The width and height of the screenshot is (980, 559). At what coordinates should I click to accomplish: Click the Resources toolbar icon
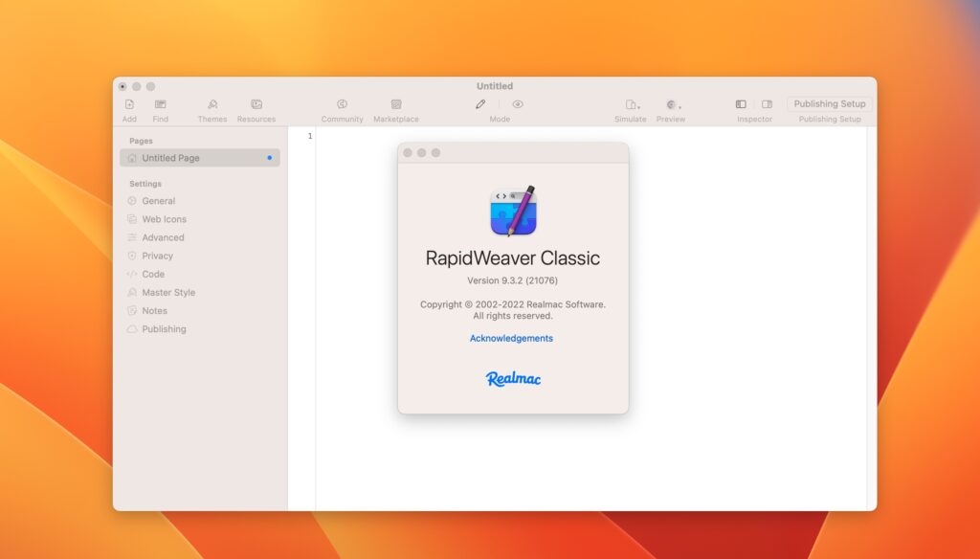click(256, 104)
